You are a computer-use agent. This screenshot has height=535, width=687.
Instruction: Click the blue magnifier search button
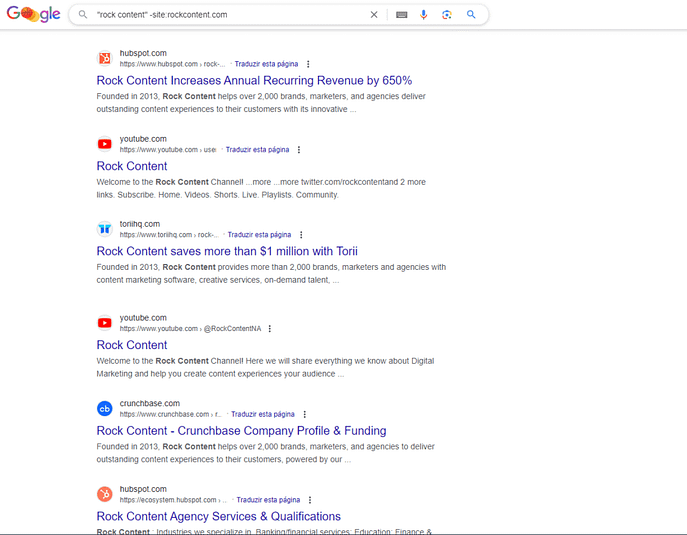(x=471, y=15)
